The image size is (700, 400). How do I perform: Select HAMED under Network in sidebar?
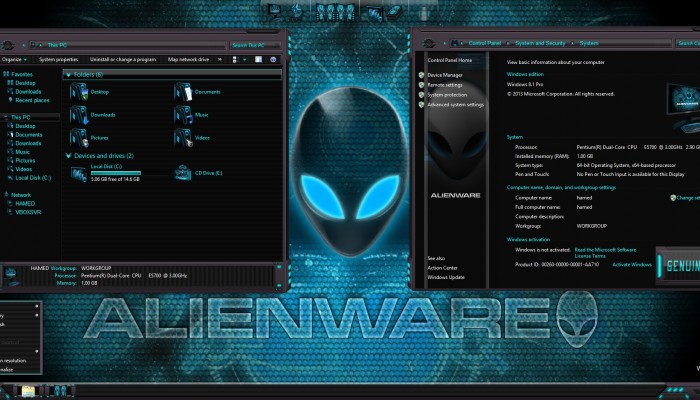[x=24, y=203]
